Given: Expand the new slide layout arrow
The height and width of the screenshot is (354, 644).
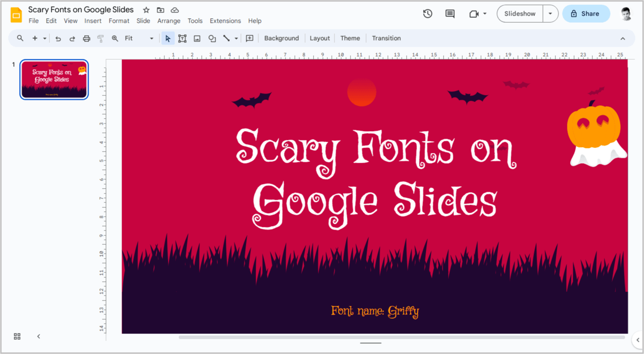Looking at the screenshot, I should [x=45, y=38].
